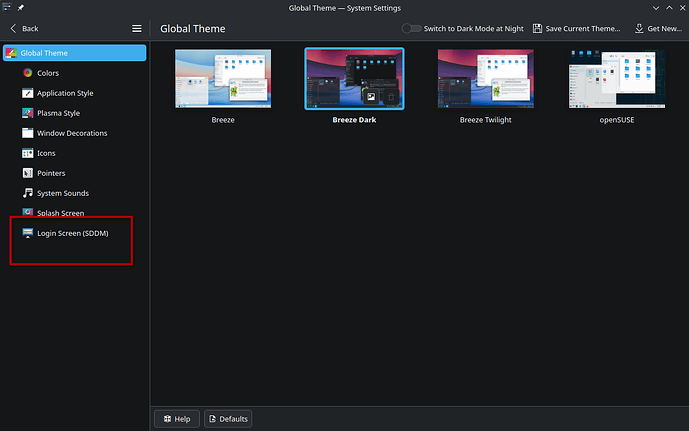This screenshot has height=431, width=689.
Task: Select the openSUSE theme thumbnail
Action: coord(617,79)
